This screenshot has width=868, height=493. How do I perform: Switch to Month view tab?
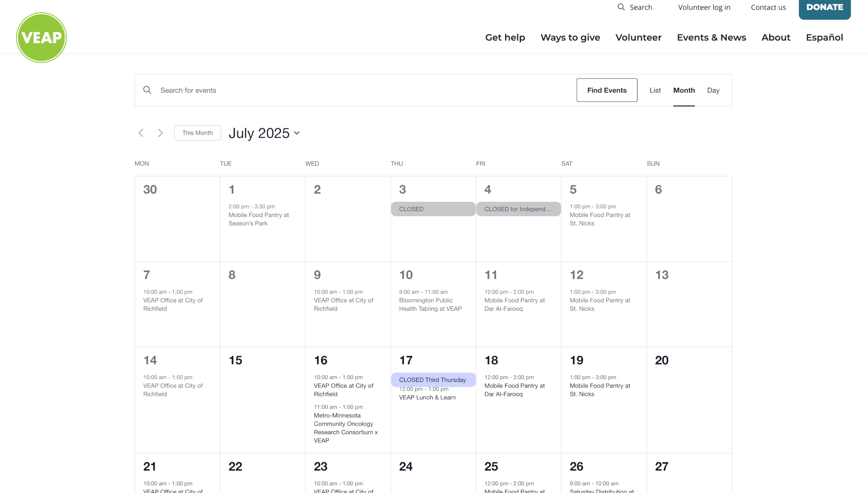(x=684, y=90)
